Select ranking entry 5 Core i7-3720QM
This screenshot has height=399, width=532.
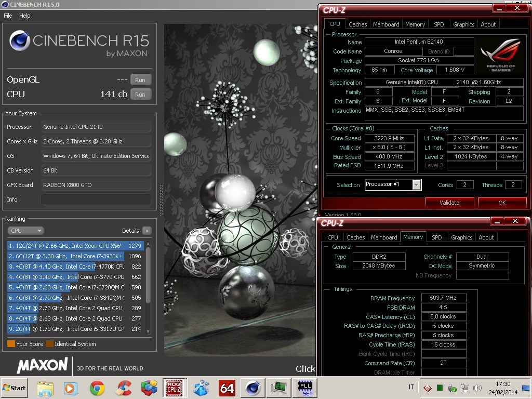pos(75,287)
